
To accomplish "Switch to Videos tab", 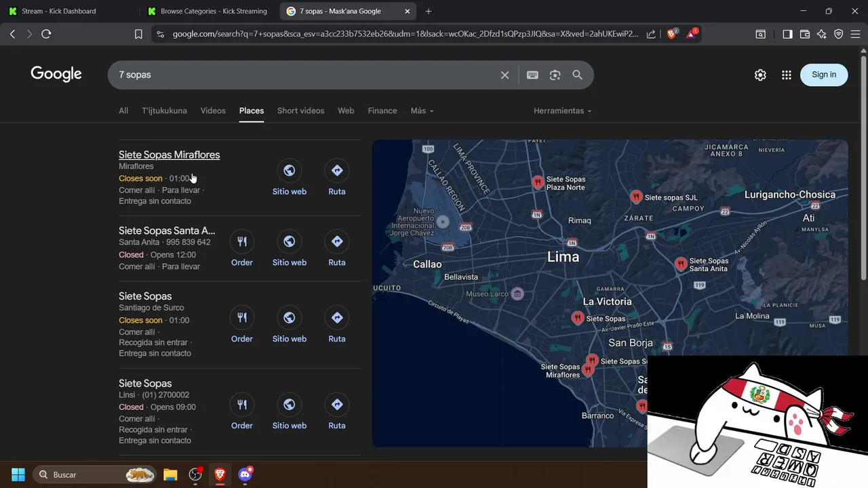I will pos(213,110).
